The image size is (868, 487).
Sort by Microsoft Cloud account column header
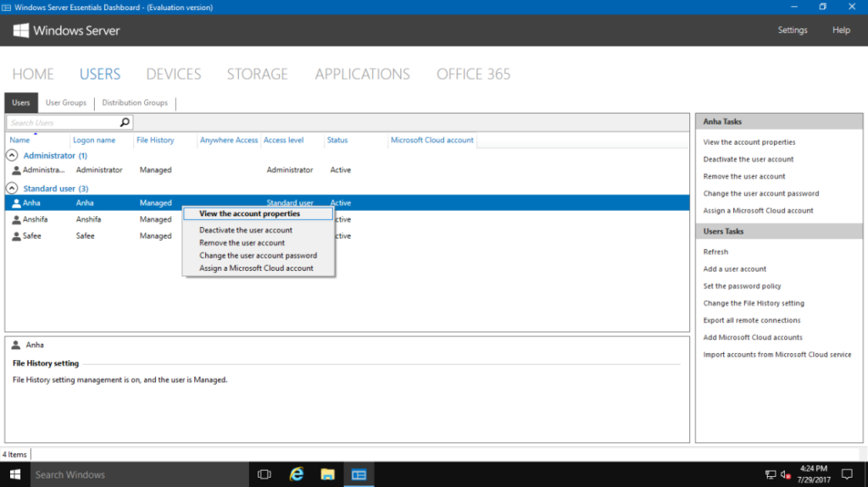431,141
